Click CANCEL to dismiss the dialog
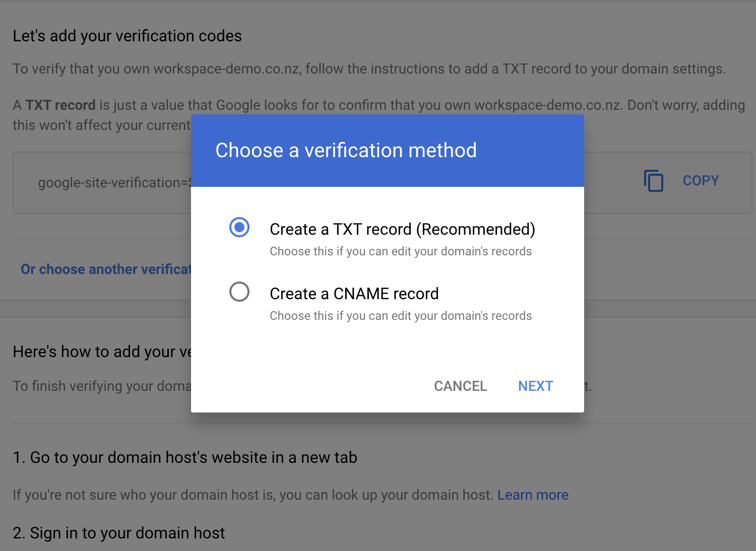This screenshot has height=551, width=756. point(461,386)
